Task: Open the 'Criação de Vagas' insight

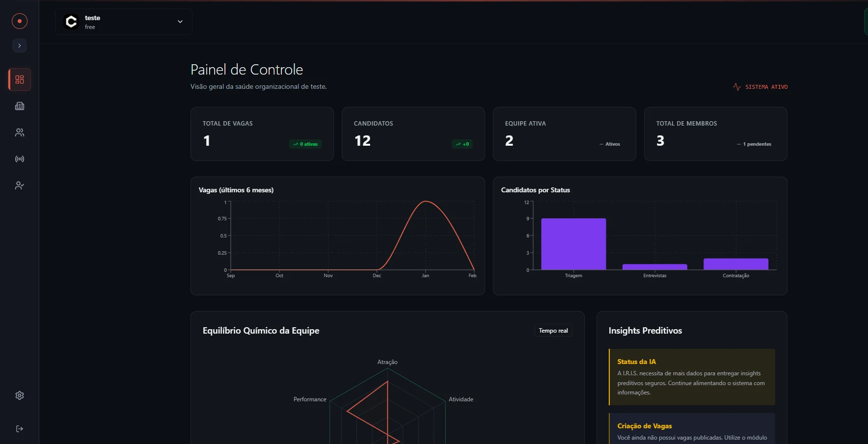Action: pos(691,428)
